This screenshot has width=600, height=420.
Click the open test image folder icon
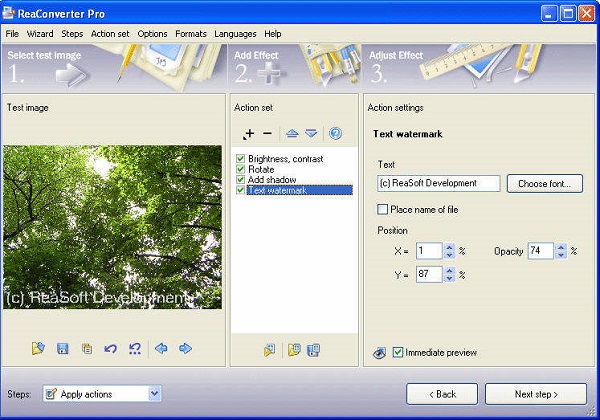click(x=38, y=348)
